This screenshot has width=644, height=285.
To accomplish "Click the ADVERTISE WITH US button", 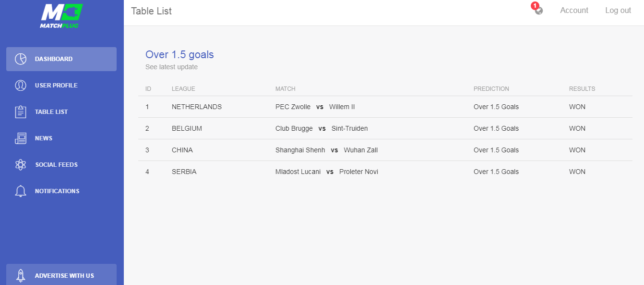I will click(61, 274).
